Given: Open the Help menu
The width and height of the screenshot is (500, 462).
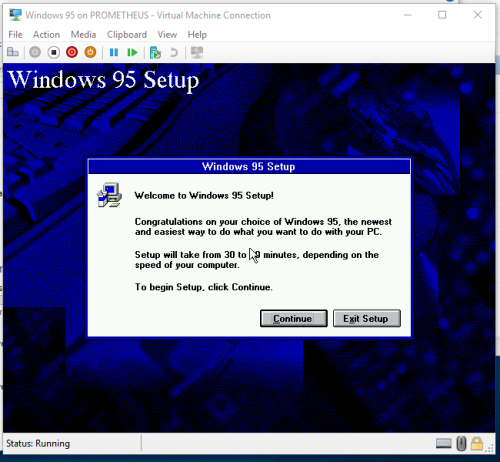Looking at the screenshot, I should pos(197,35).
